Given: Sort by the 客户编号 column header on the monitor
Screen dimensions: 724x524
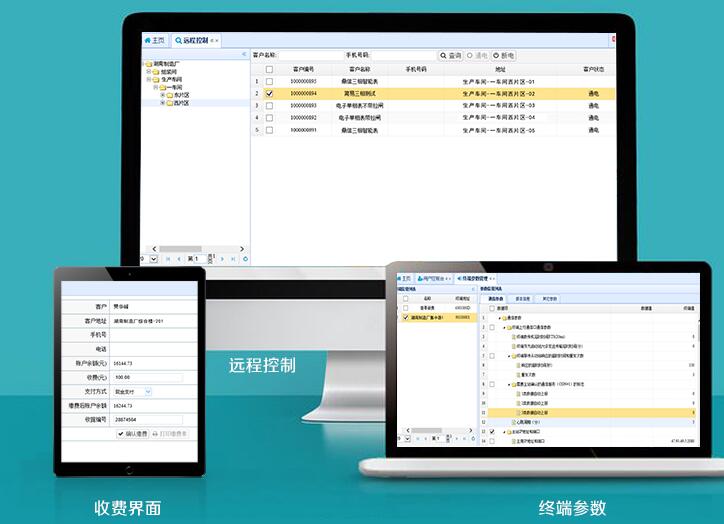Looking at the screenshot, I should pos(303,69).
